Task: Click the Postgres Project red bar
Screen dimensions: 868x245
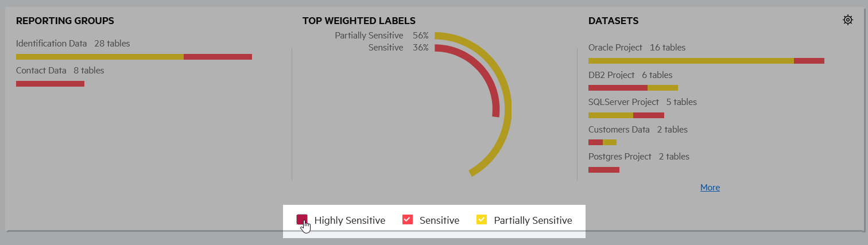Action: [x=603, y=170]
